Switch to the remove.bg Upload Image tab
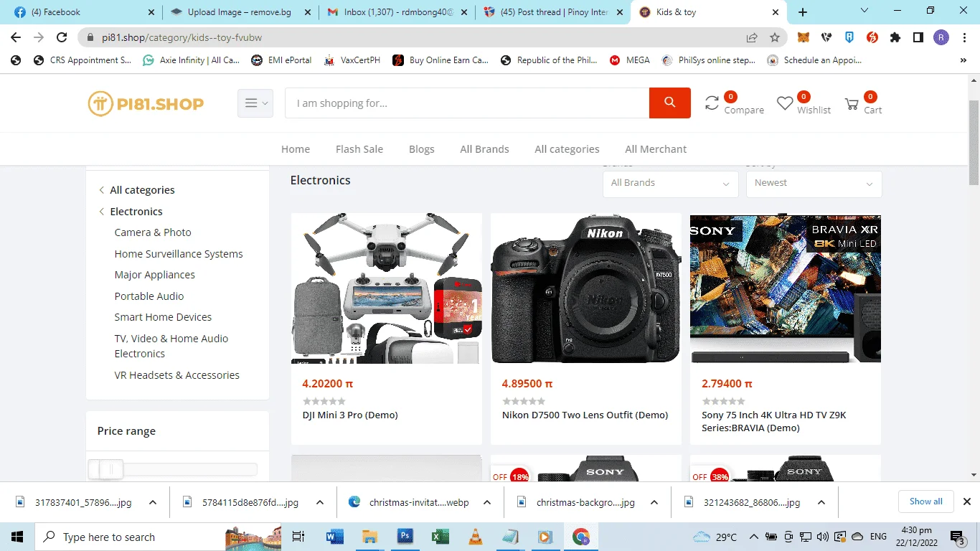980x551 pixels. click(x=240, y=12)
